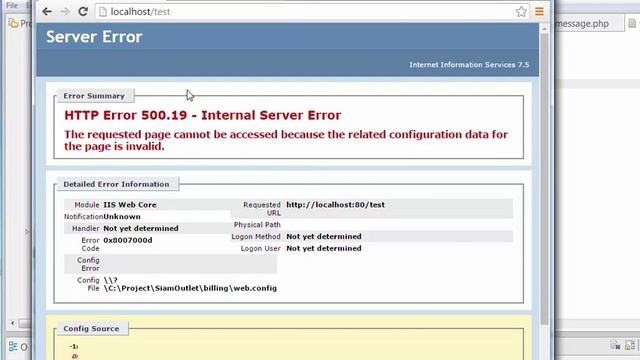Screen dimensions: 640x360
Task: Click the Notification value 'Unknown'
Action: 122,216
